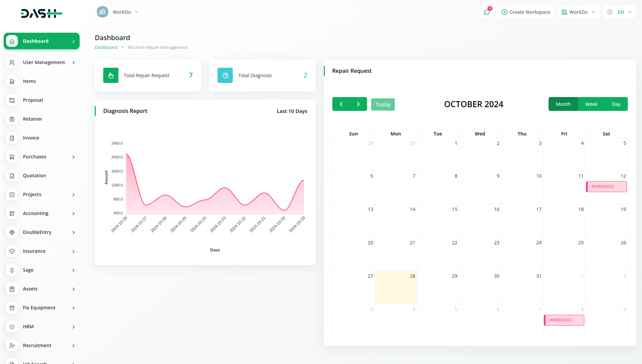Viewport: 642px width, 364px height.
Task: Click the Total Repair Request hand icon
Action: (111, 75)
